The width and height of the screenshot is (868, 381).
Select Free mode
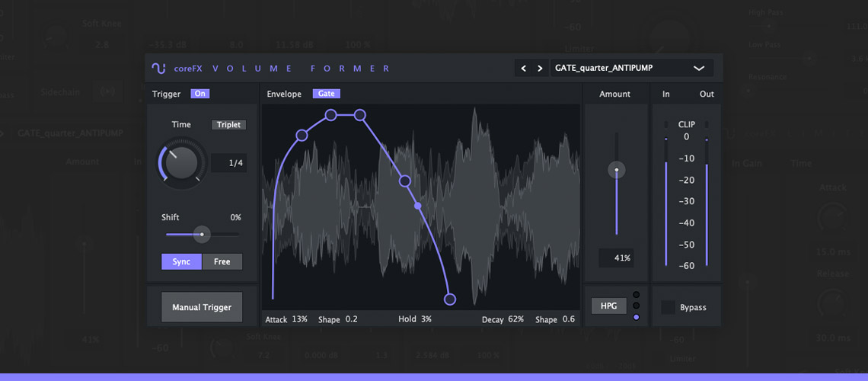click(x=222, y=261)
